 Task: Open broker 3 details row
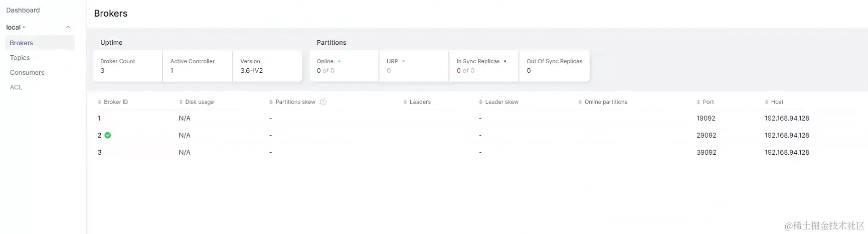click(x=100, y=153)
